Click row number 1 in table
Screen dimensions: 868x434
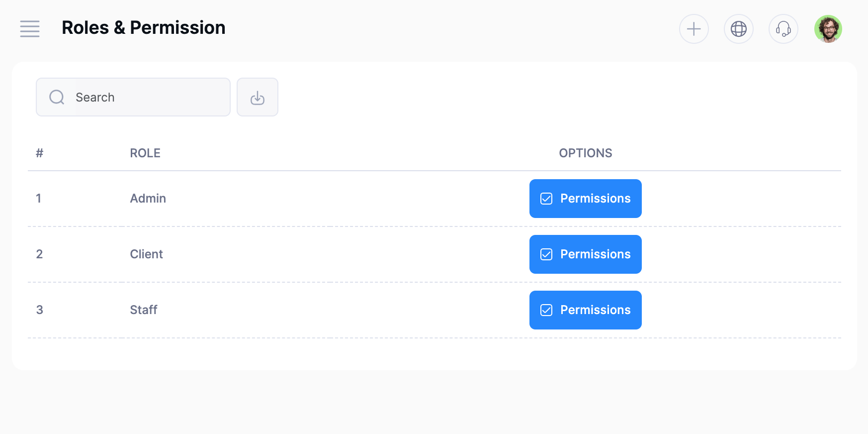(39, 199)
